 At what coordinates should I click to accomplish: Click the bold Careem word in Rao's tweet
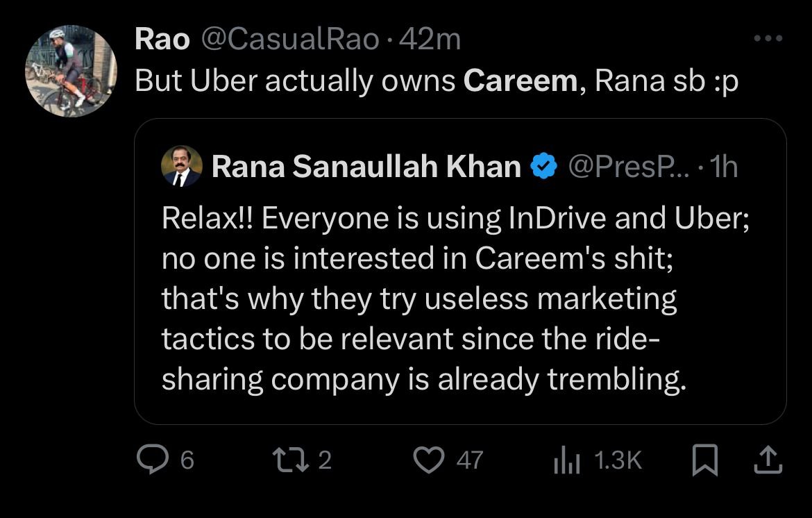coord(520,81)
